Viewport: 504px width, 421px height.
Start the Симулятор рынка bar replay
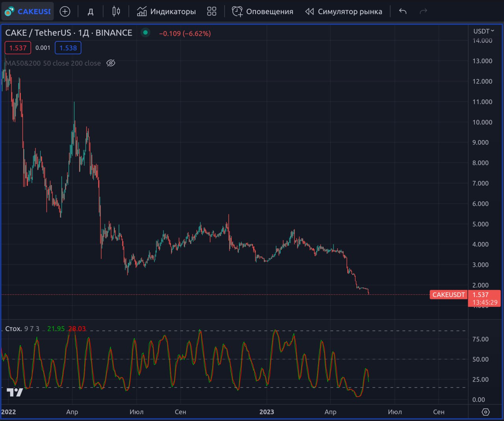point(344,11)
